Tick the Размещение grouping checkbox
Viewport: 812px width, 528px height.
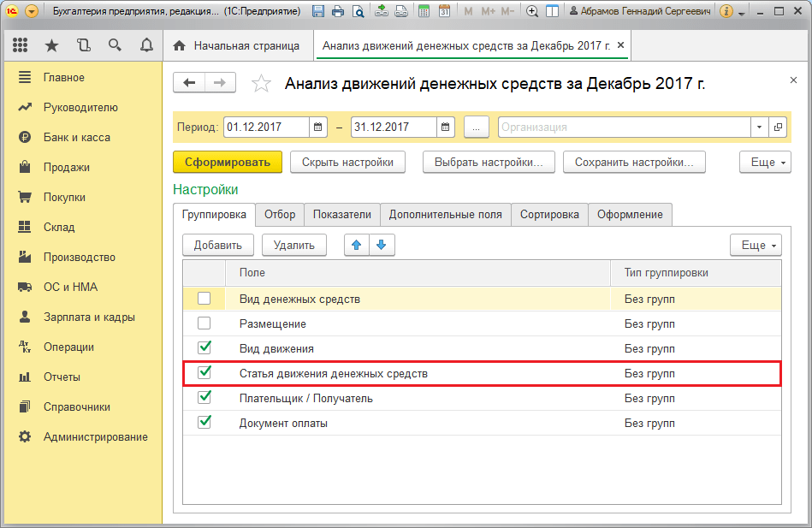(204, 323)
